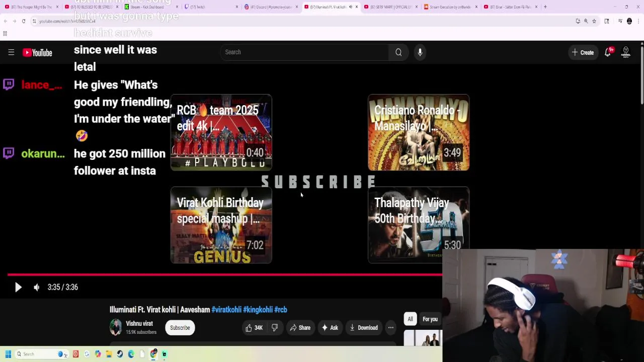Open the #rcb hashtag
Viewport: 644px width, 362px height.
281,310
